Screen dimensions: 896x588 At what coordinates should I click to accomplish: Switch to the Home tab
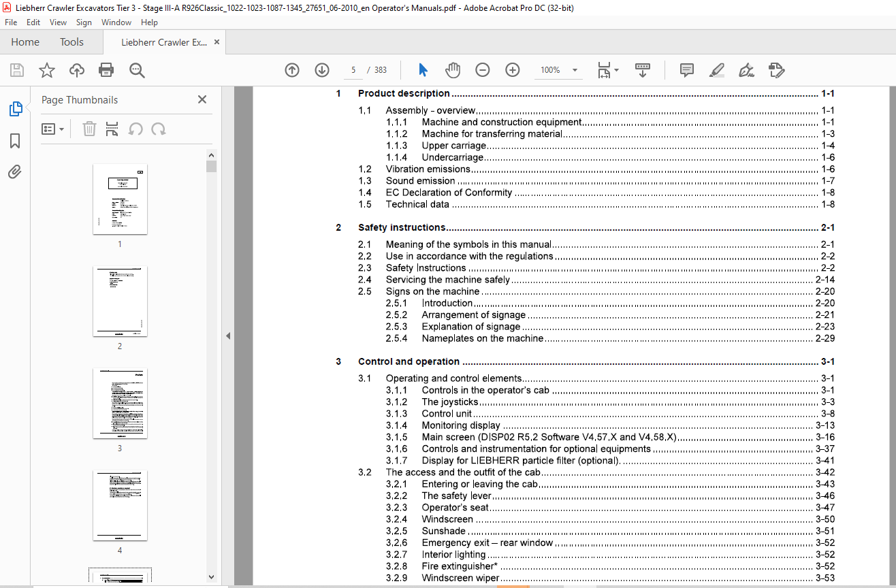tap(25, 42)
